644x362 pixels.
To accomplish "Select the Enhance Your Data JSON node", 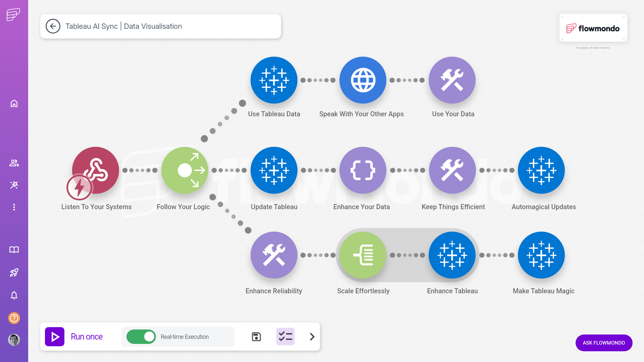I will (x=363, y=170).
